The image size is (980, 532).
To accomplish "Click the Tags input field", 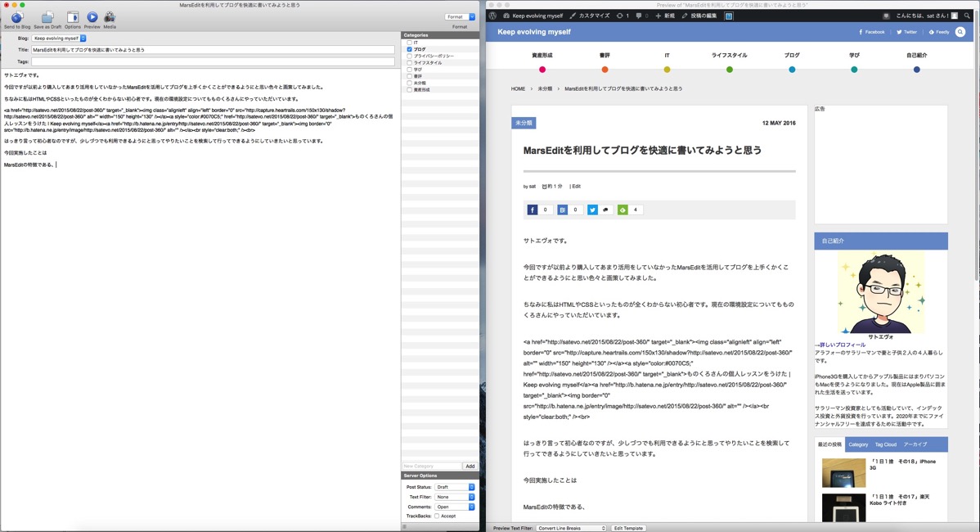I will click(213, 62).
